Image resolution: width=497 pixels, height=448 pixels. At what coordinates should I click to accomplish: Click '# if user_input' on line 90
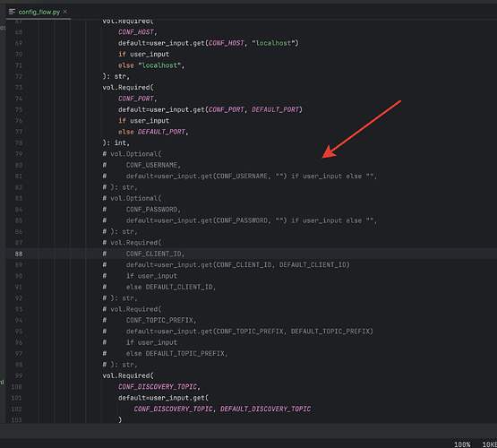click(x=140, y=276)
